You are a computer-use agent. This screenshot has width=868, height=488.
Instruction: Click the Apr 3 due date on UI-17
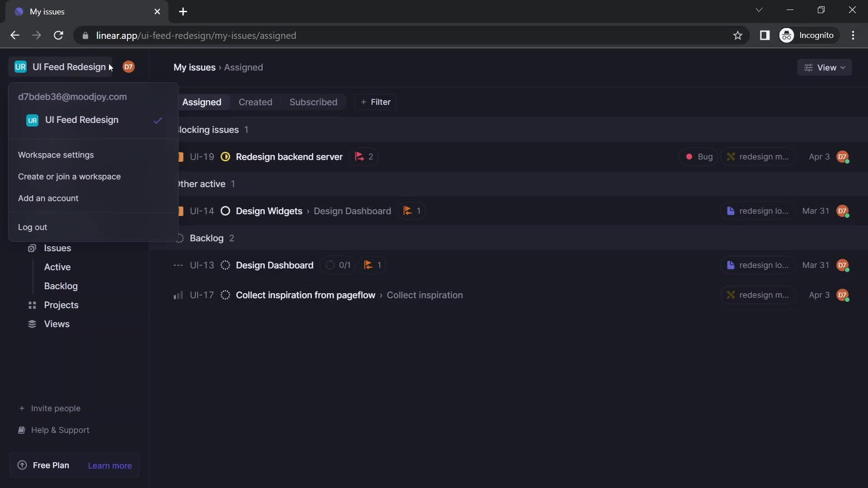pyautogui.click(x=819, y=295)
